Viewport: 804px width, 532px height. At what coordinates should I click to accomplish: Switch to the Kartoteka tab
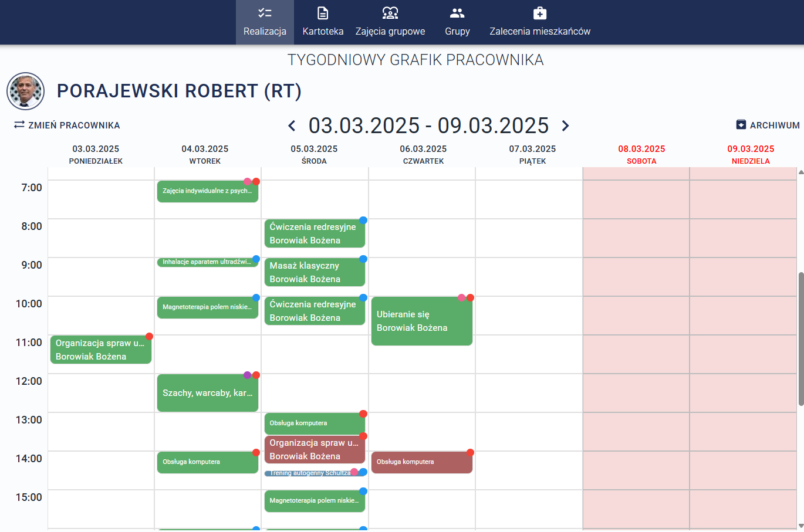(x=323, y=31)
